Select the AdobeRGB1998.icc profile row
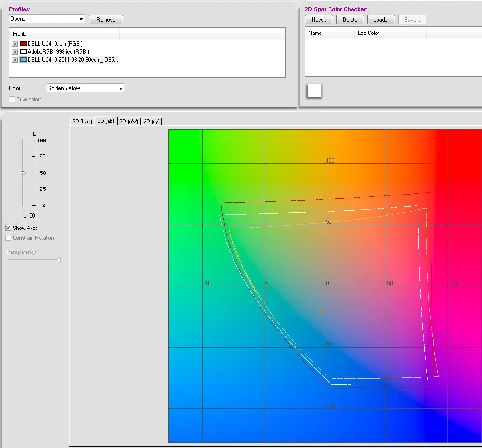 (58, 52)
